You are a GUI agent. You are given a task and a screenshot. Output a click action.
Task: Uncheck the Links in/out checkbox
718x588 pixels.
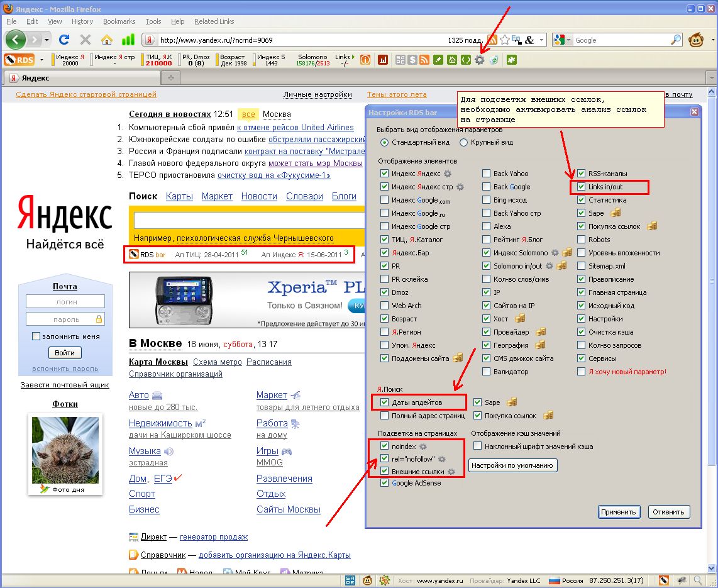coord(582,187)
